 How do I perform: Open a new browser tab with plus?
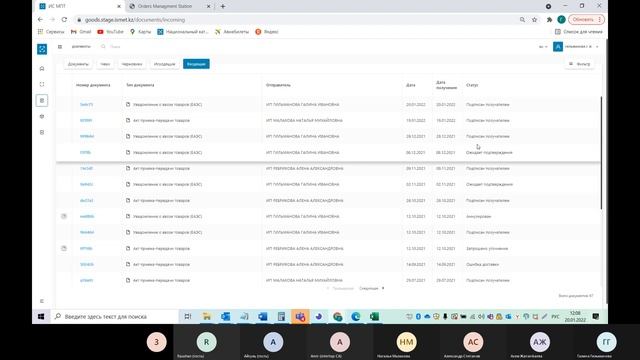[223, 7]
